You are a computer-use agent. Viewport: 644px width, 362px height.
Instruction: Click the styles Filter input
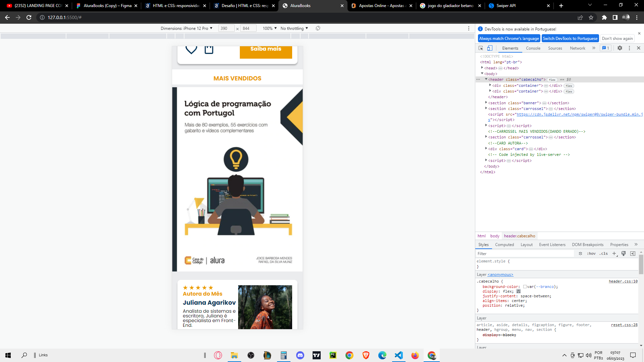click(x=525, y=254)
